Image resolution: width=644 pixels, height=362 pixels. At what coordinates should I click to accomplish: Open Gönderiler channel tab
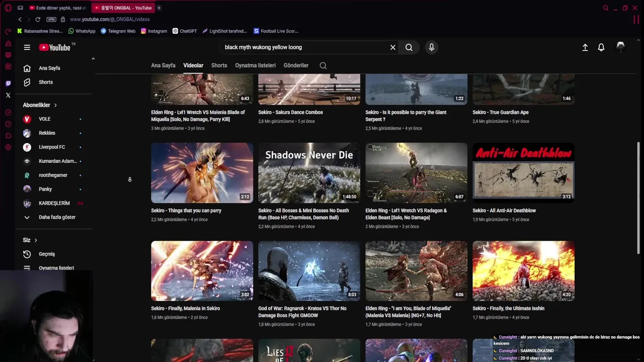(296, 65)
